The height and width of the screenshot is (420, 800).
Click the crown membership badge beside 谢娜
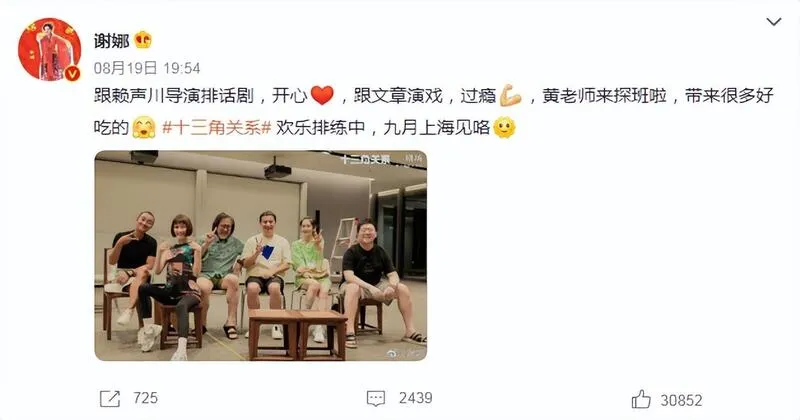[143, 40]
